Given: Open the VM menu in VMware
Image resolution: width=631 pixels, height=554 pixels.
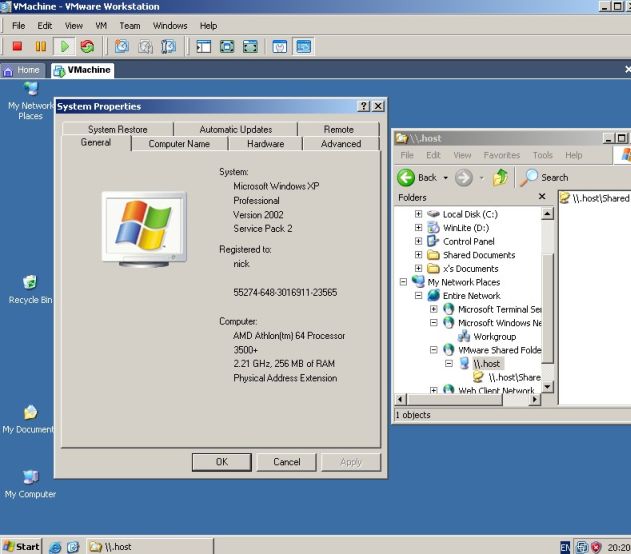Looking at the screenshot, I should pos(101,25).
